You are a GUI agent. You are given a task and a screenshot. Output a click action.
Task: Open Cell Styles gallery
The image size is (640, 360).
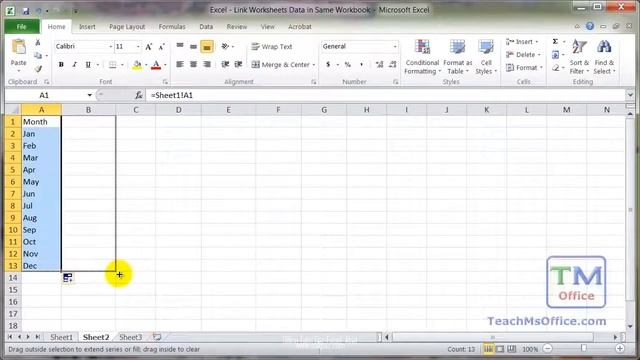(486, 57)
